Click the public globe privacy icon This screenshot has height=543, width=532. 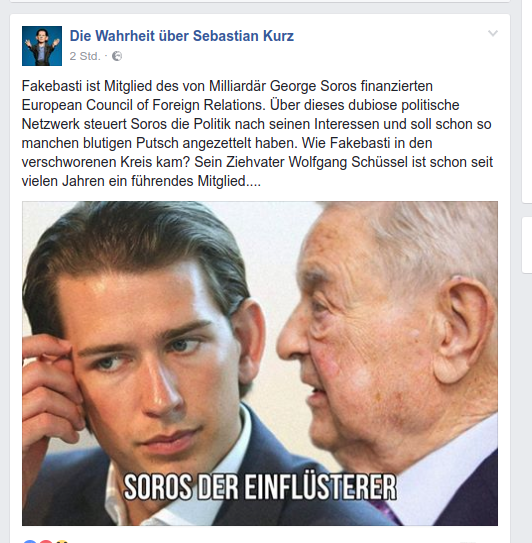117,56
